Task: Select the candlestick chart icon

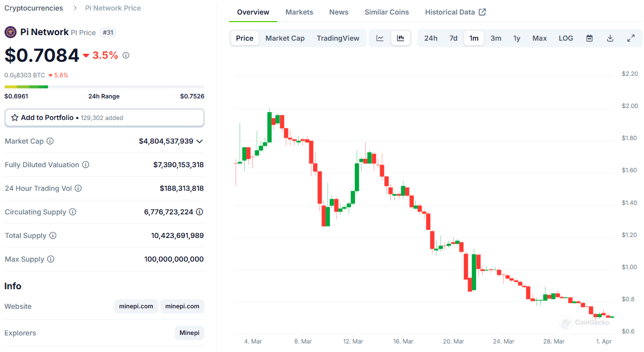Action: tap(400, 38)
